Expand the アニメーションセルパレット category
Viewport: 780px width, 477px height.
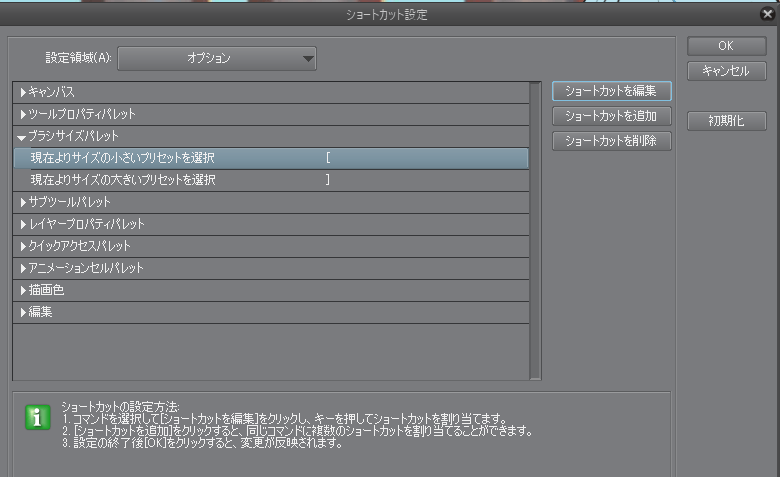23,268
